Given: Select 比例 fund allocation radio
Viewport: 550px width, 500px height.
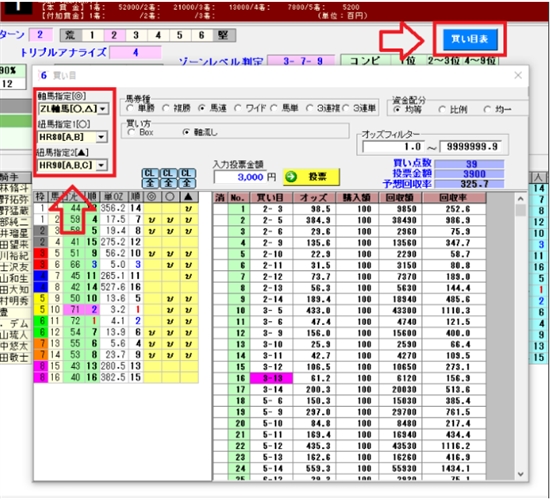Looking at the screenshot, I should (x=442, y=109).
